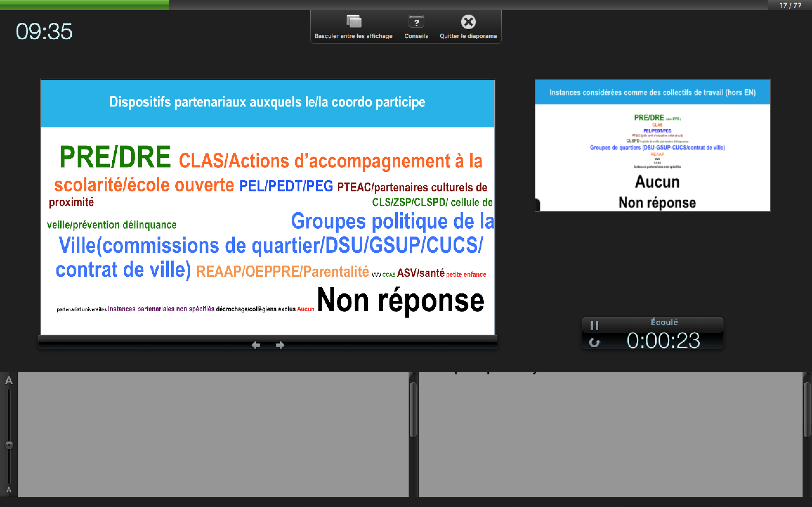This screenshot has height=507, width=812.
Task: Click Quitter le diaporama icon
Action: pos(468,22)
